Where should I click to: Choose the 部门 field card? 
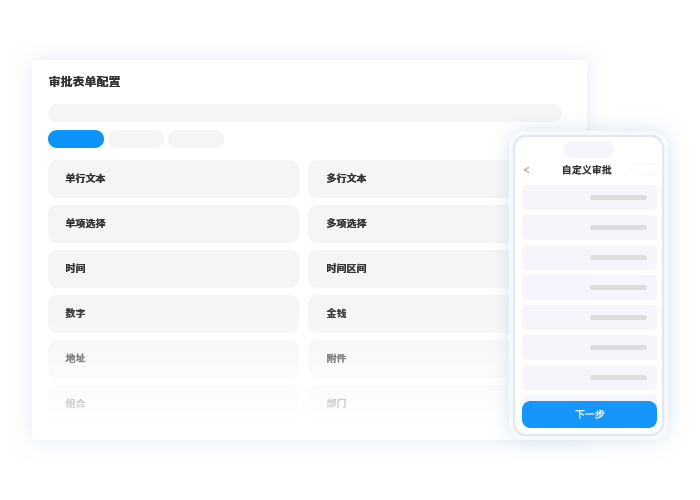(408, 404)
